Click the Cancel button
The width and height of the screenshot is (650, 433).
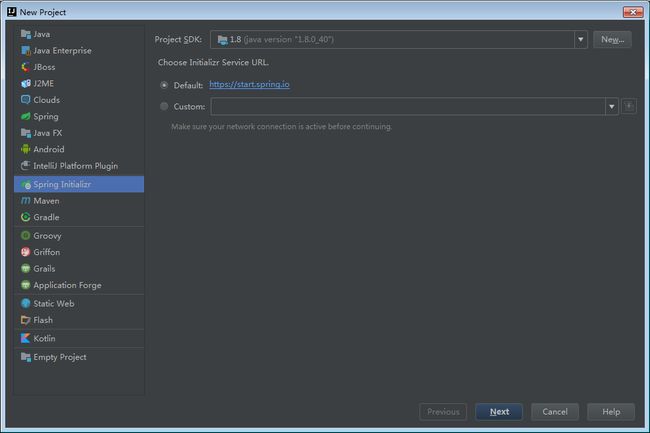555,411
